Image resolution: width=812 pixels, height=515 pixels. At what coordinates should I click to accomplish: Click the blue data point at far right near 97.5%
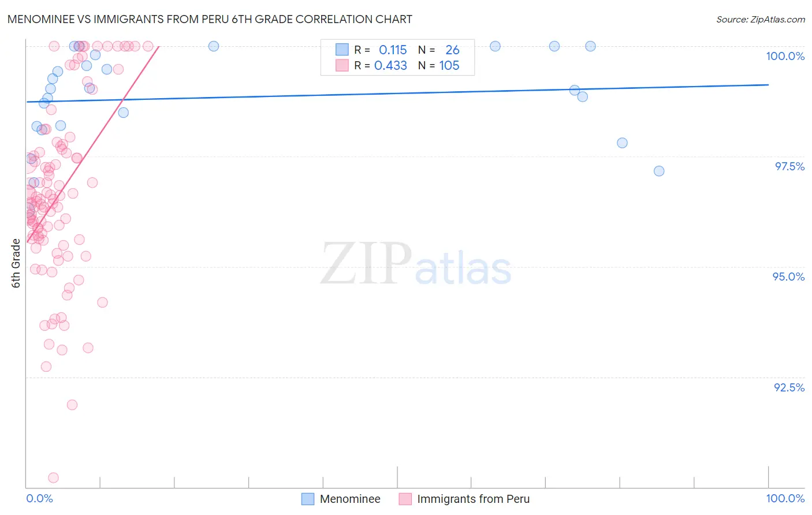click(x=659, y=171)
